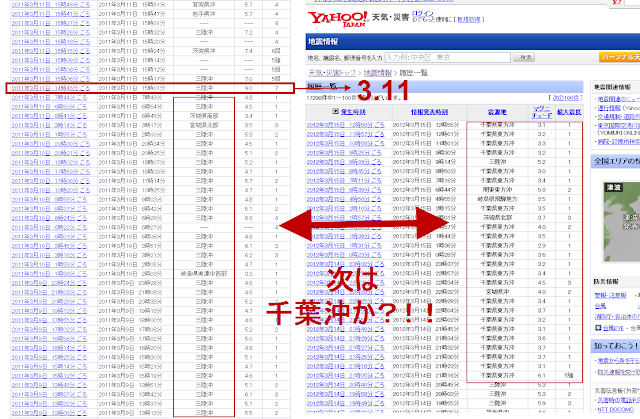Click the 台風EYE icon in 防災情報
Image resolution: width=640 pixels, height=419 pixels.
pyautogui.click(x=598, y=328)
